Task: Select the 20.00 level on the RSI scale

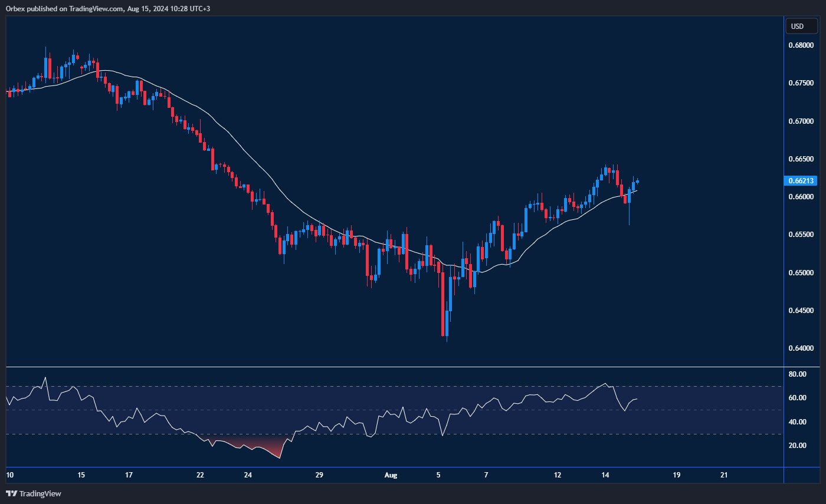Action: coord(798,446)
